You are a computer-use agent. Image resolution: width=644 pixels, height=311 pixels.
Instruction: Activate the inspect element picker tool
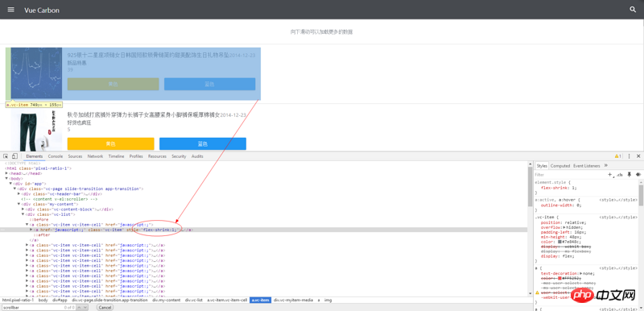[x=6, y=156]
